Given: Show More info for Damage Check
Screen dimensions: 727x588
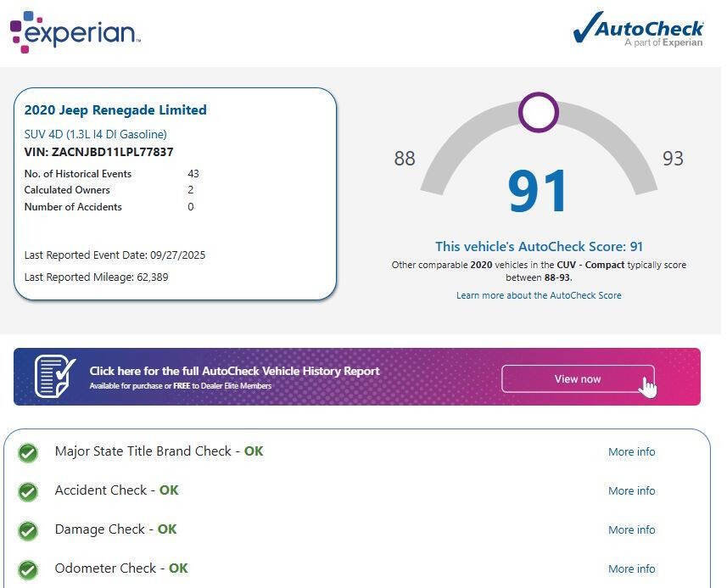Looking at the screenshot, I should tap(631, 530).
